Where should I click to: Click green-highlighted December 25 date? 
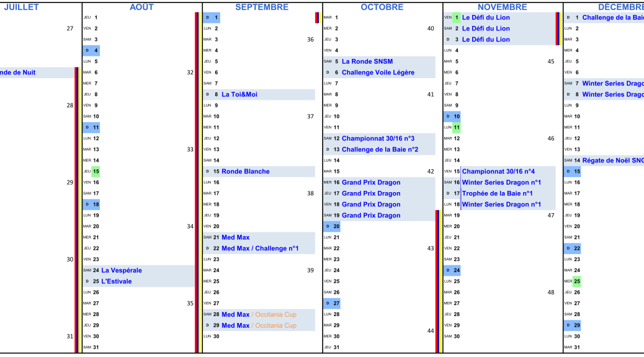(x=577, y=281)
